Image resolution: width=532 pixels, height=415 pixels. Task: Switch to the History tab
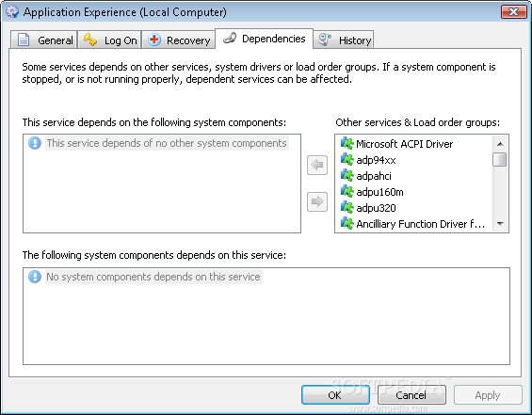pos(344,40)
